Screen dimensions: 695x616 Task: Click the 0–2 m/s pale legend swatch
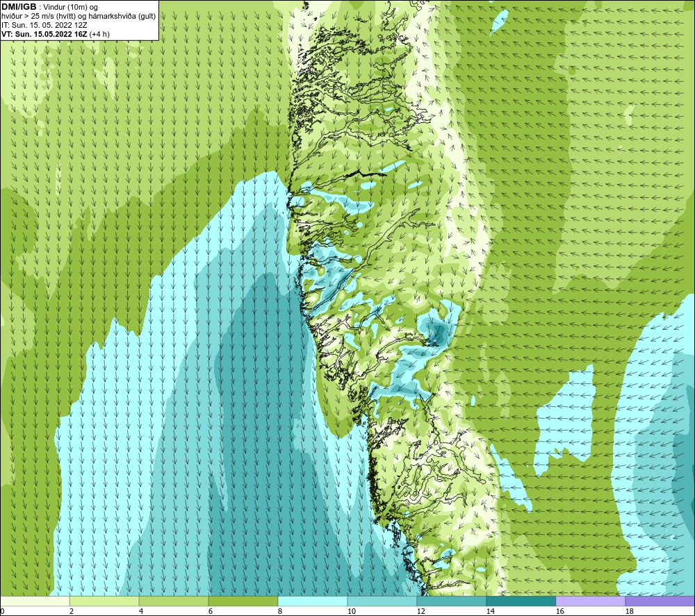tap(35, 601)
